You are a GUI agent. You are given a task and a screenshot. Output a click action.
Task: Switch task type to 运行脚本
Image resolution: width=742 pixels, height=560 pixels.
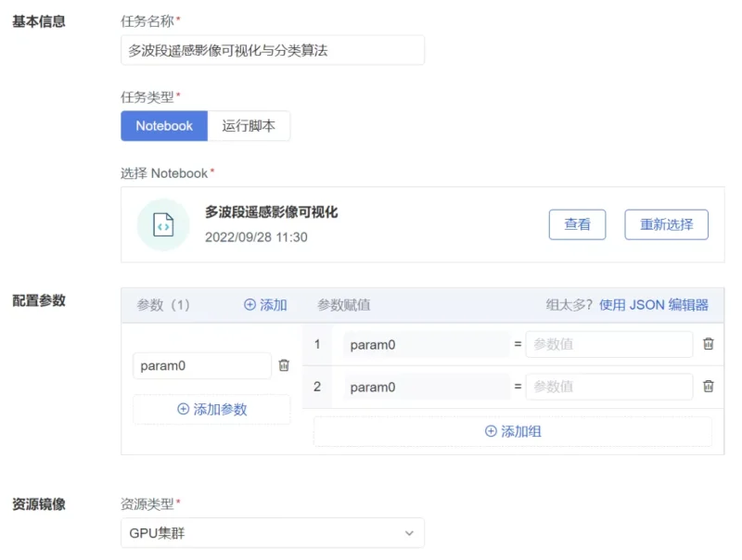coord(249,126)
